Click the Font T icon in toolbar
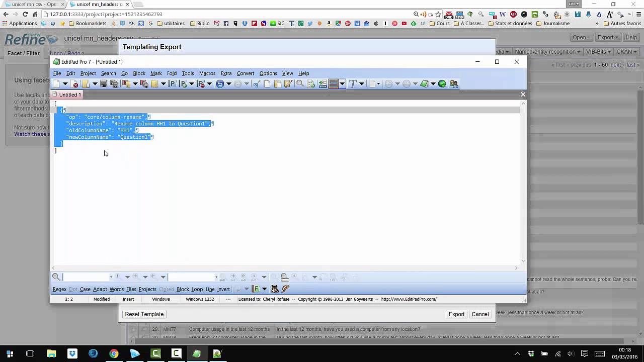644x362 pixels. tap(353, 84)
